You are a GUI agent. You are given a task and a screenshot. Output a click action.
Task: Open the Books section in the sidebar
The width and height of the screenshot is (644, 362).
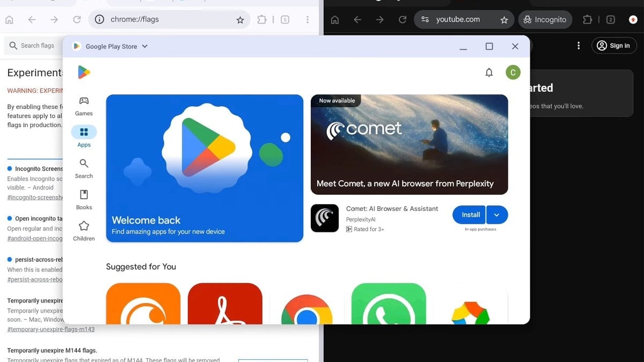pyautogui.click(x=84, y=198)
